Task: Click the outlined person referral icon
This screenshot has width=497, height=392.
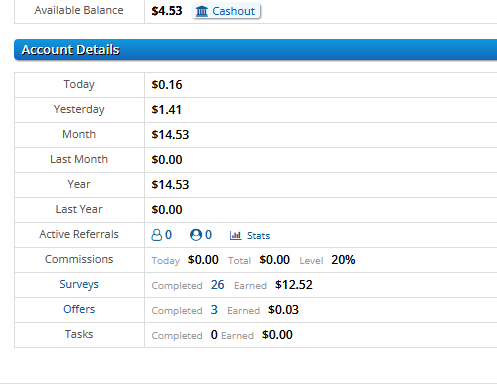Action: tap(156, 235)
